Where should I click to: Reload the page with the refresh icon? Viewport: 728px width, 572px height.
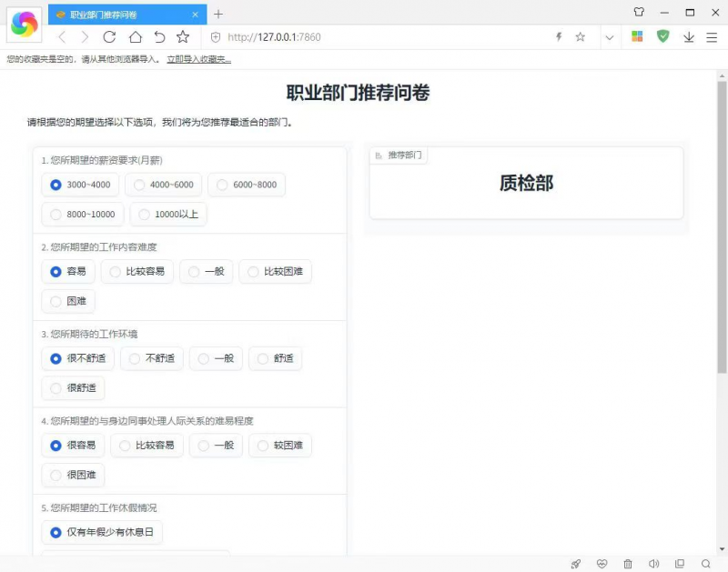[109, 37]
